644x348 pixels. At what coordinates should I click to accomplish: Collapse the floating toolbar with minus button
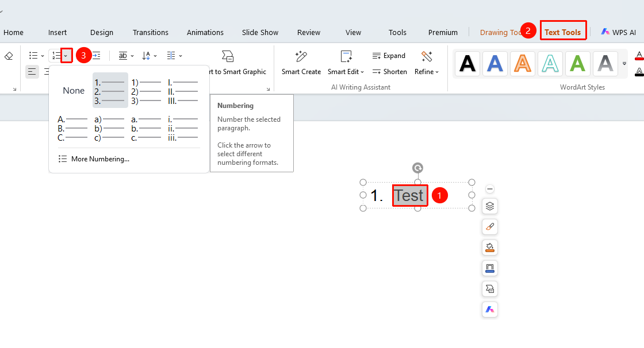pyautogui.click(x=489, y=189)
